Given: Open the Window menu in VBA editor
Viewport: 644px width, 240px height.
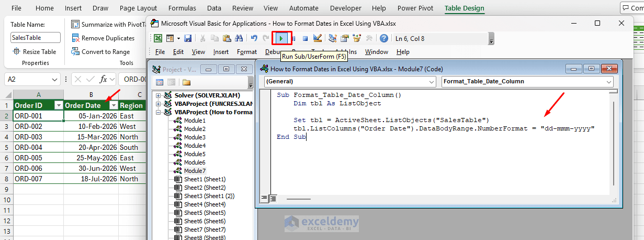Looking at the screenshot, I should [x=377, y=52].
